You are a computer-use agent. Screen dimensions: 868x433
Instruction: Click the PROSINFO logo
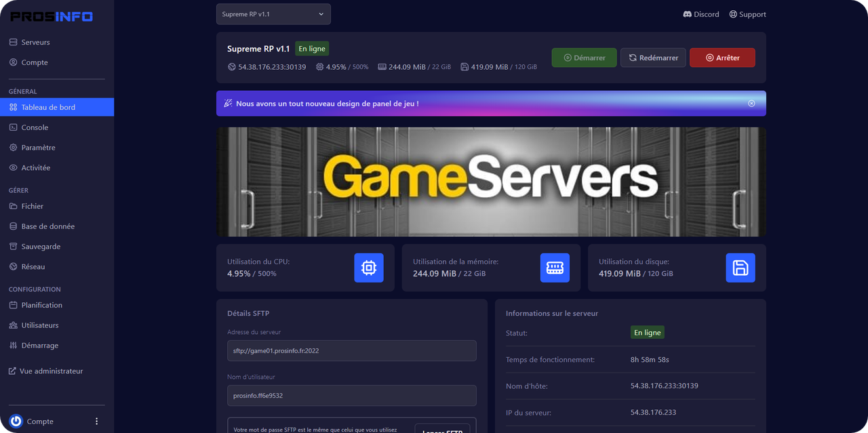coord(52,17)
